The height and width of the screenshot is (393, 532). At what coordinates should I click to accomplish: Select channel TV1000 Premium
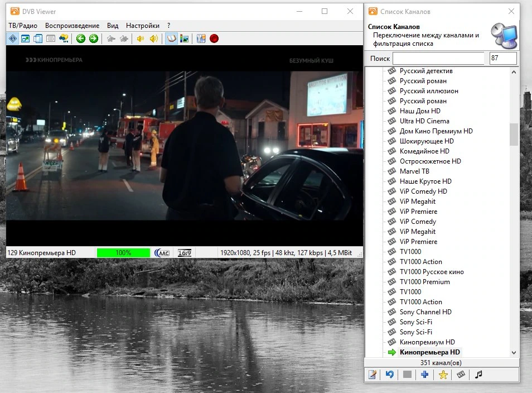point(425,282)
